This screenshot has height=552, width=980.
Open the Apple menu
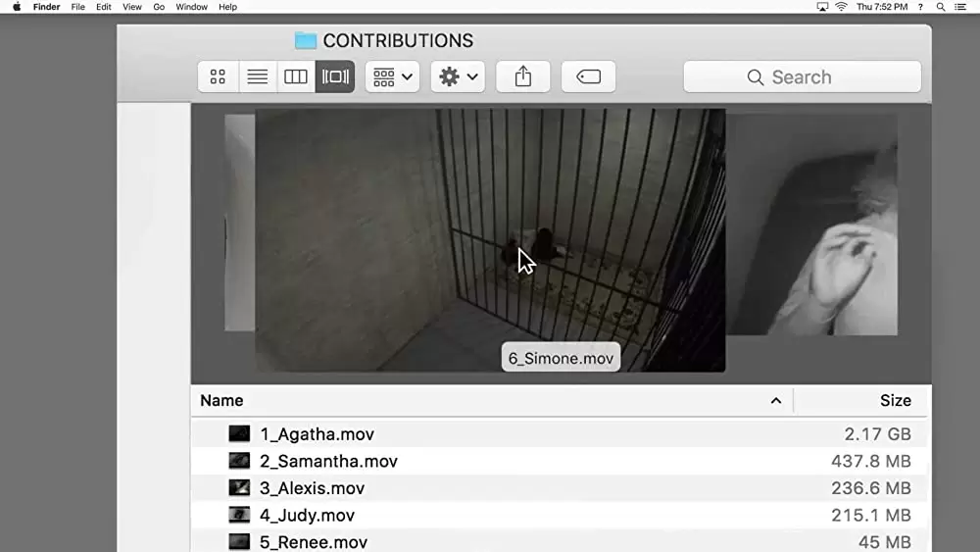17,7
